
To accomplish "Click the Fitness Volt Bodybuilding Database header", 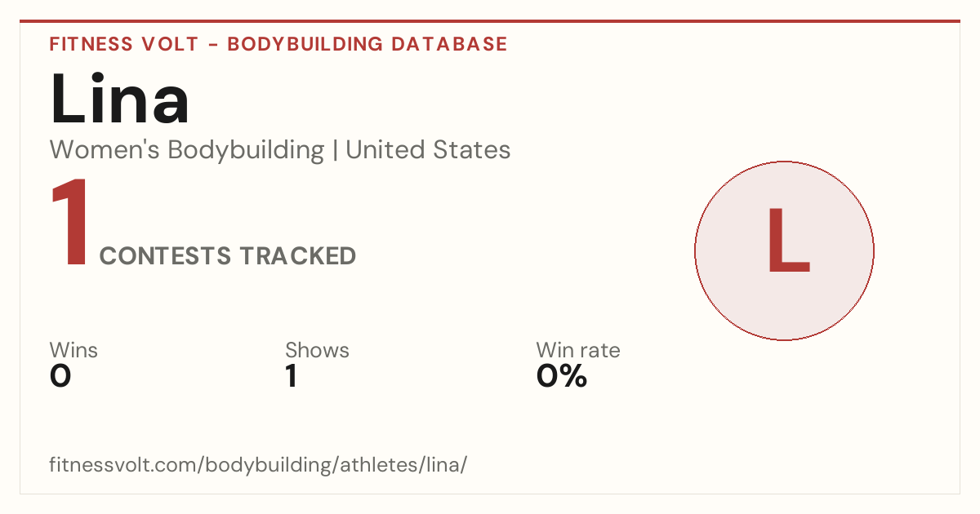I will [278, 44].
